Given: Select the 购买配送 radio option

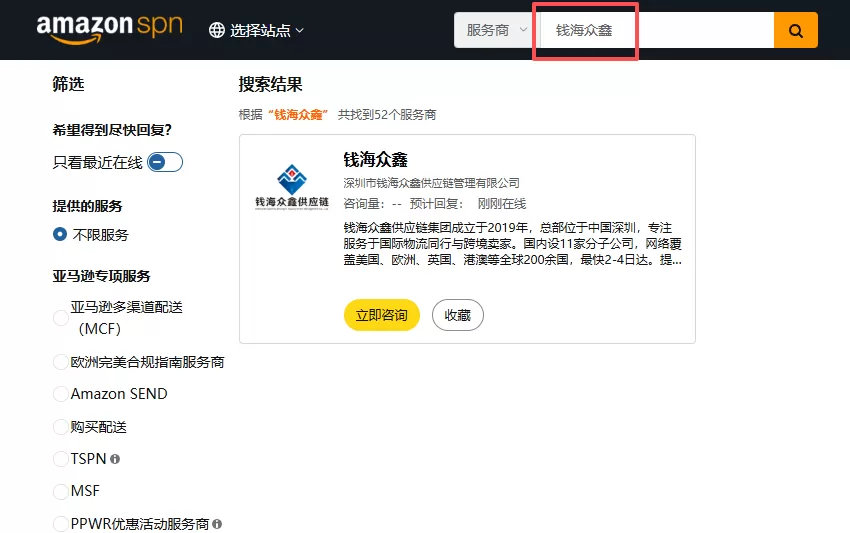Looking at the screenshot, I should pyautogui.click(x=61, y=427).
